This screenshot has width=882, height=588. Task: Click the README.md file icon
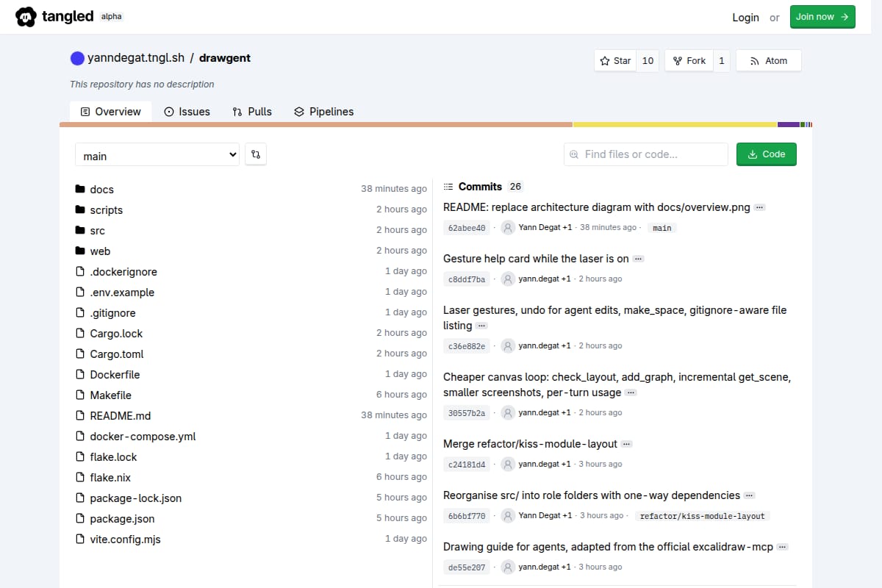click(x=81, y=415)
